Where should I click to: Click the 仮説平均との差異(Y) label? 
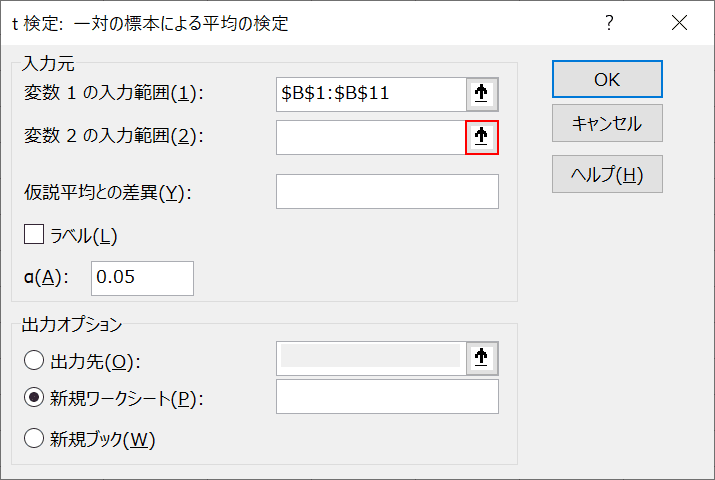(x=108, y=193)
